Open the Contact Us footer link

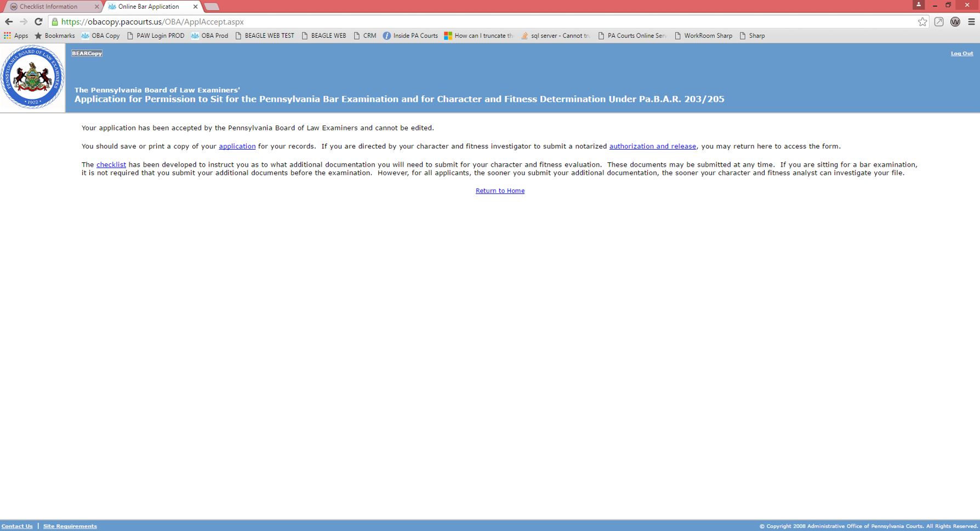coord(17,526)
